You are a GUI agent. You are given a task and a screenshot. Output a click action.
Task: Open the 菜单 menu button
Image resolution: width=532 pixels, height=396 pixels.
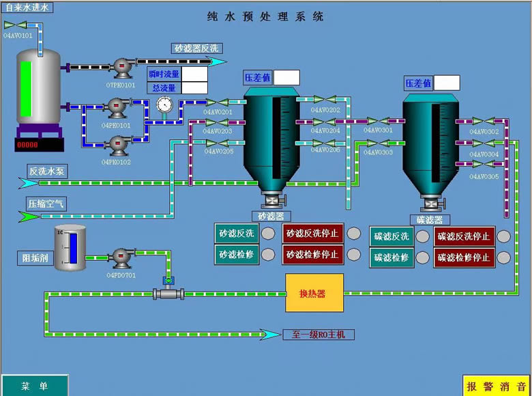[x=35, y=386]
